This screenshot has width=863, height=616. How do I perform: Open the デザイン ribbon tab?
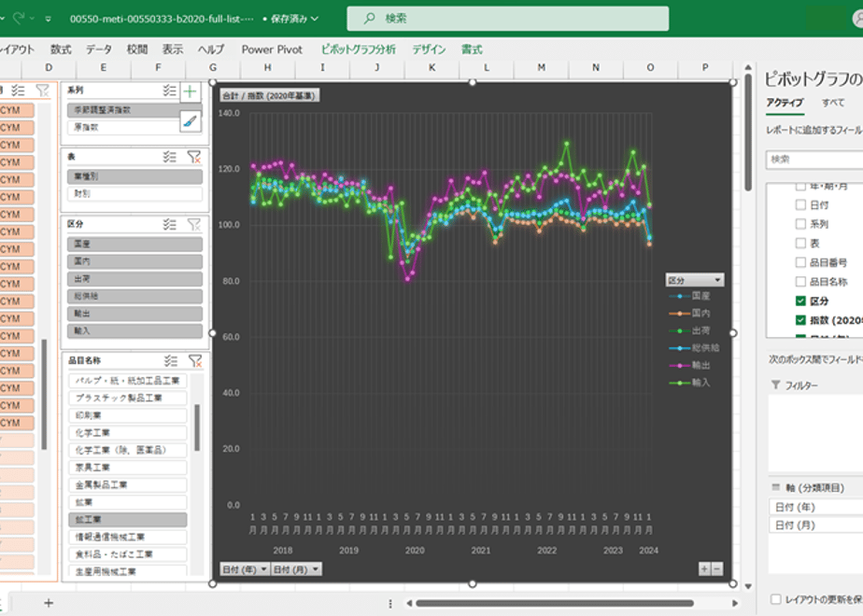430,49
